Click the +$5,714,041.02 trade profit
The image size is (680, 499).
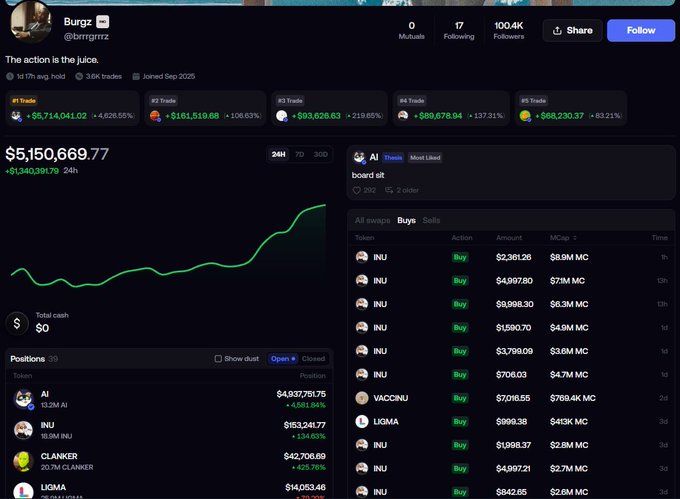[56, 116]
